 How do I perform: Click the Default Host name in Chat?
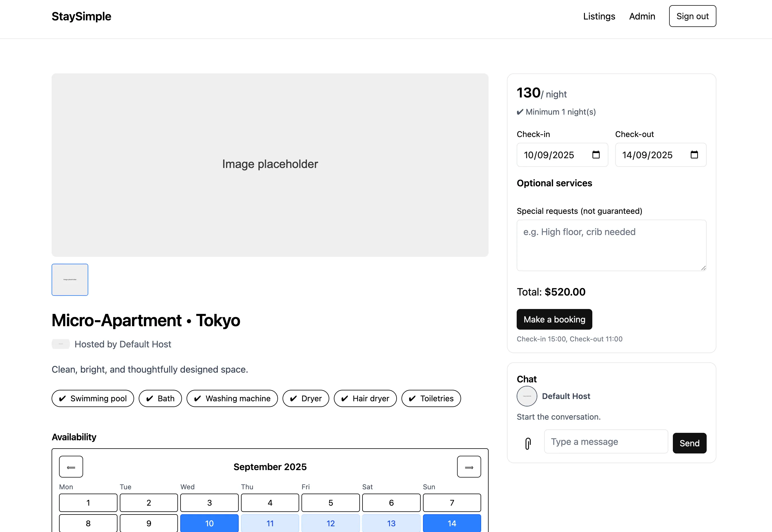[566, 396]
